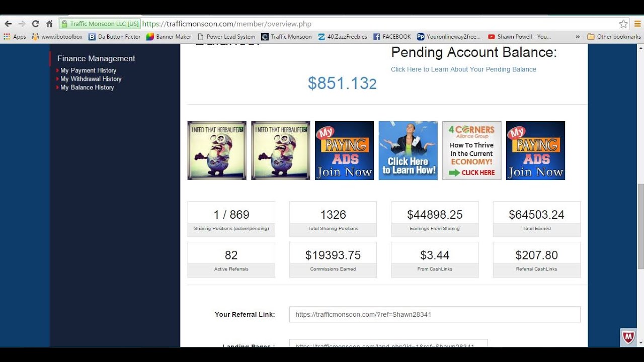Click the first Herbalife minion banner
Image resolution: width=644 pixels, height=362 pixels.
tap(217, 150)
